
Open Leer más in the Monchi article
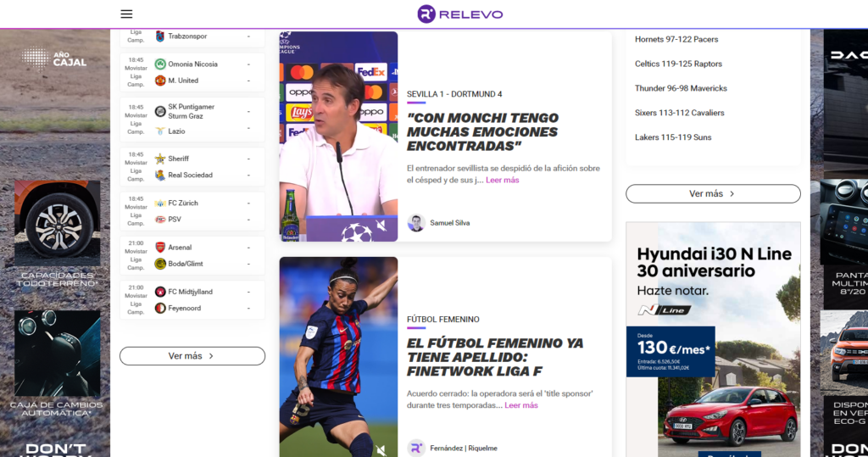(502, 180)
